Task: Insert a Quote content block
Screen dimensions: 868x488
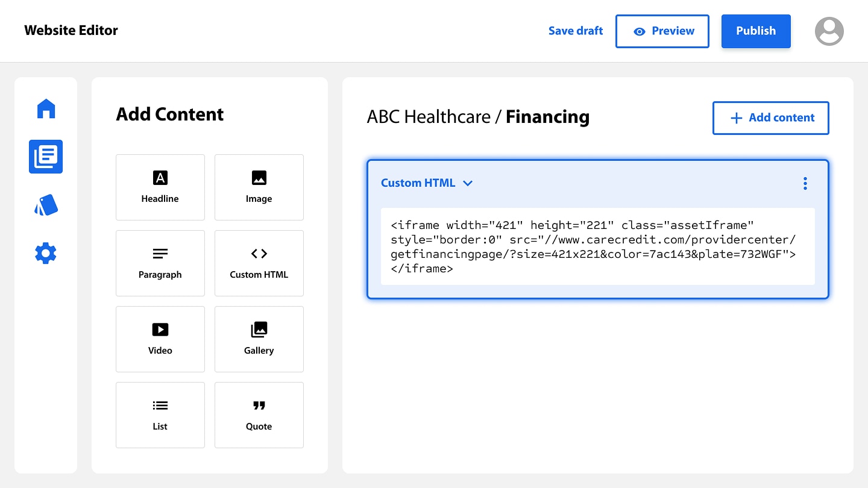Action: [x=259, y=415]
